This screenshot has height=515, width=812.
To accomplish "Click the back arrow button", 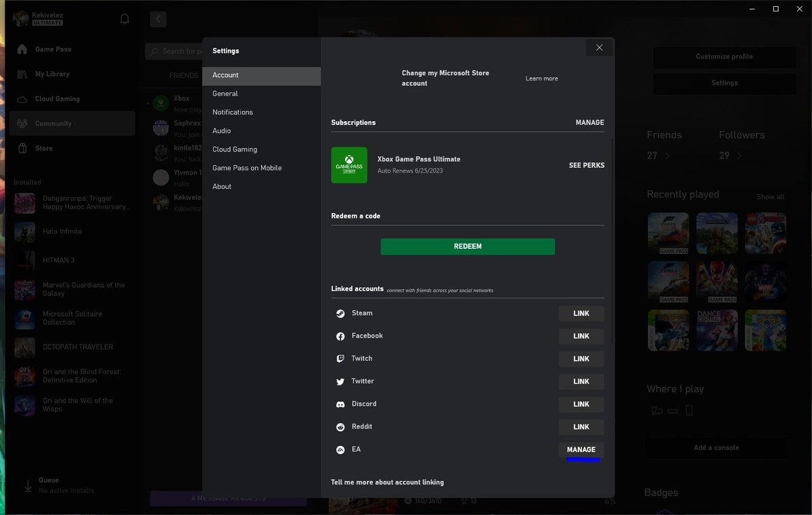I will tap(158, 19).
